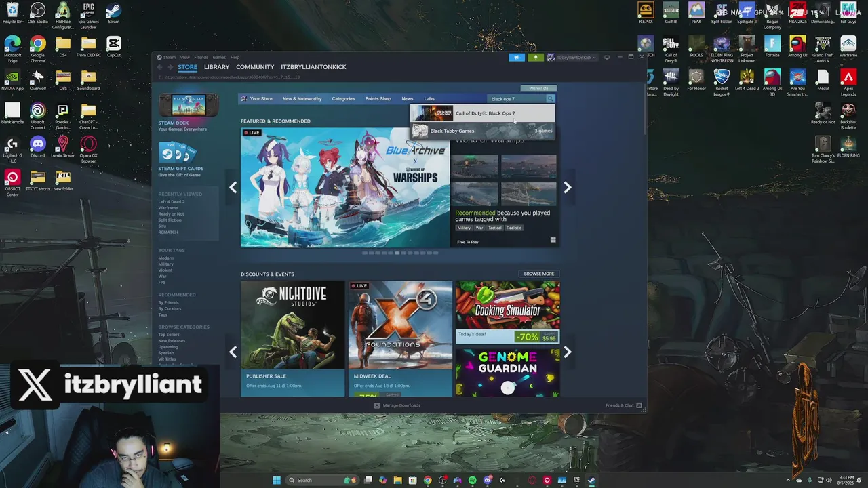Open the NVIDIA App desktop shortcut
The image size is (868, 488).
coord(12,79)
